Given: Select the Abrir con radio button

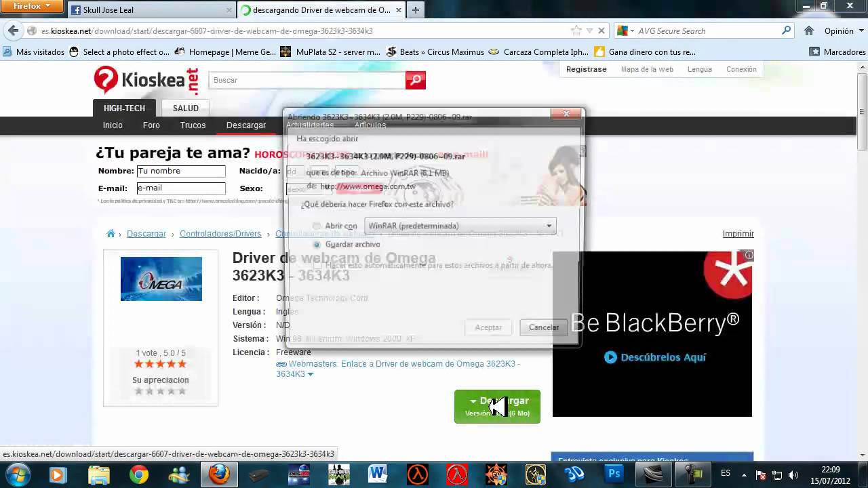Looking at the screenshot, I should coord(317,226).
